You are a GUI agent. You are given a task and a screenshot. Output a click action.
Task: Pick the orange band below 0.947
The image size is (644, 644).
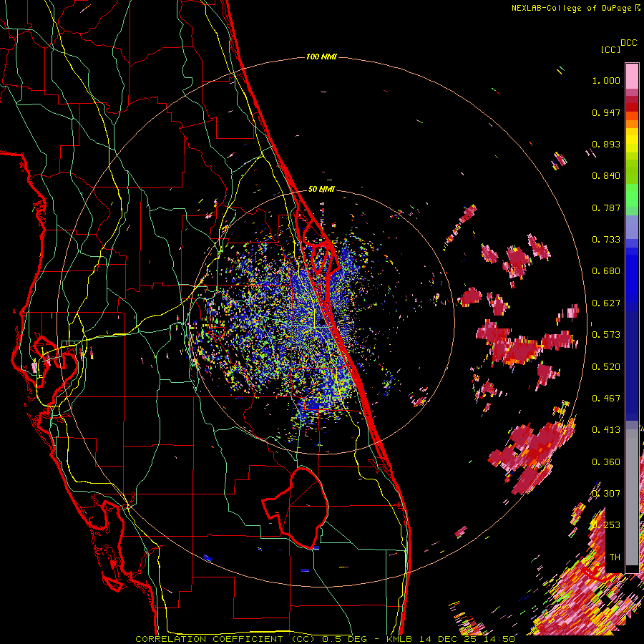point(632,119)
